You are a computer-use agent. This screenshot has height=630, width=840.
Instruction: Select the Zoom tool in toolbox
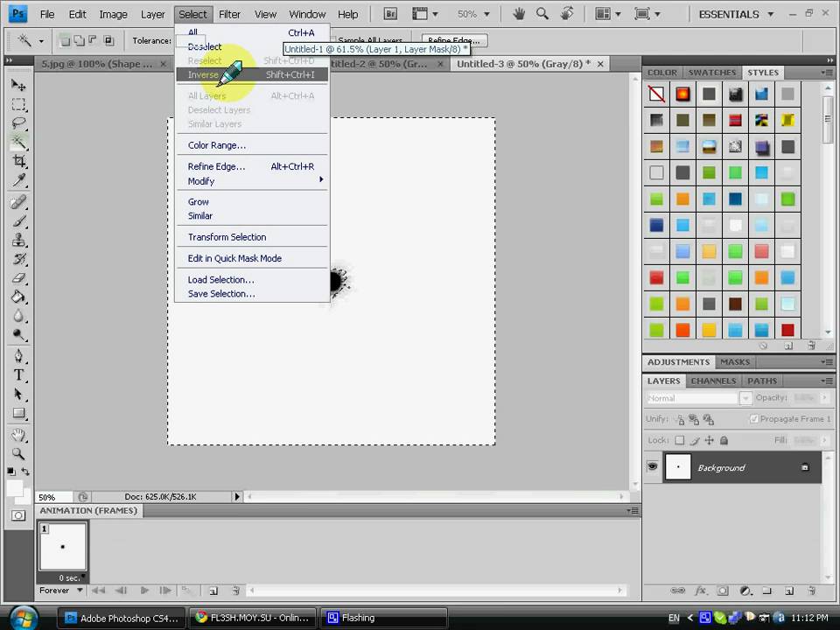point(18,454)
